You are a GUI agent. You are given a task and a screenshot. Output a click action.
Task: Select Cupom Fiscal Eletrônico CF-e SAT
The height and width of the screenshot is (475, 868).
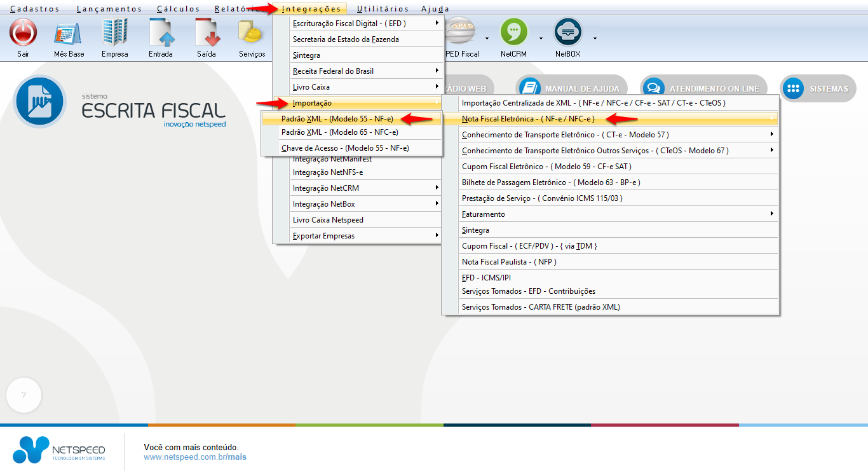[546, 167]
